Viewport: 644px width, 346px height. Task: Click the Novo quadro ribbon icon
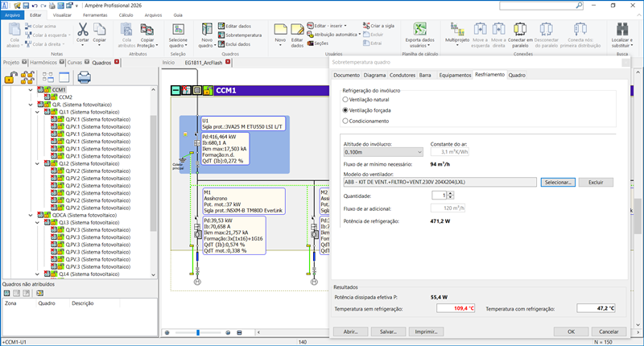[205, 31]
